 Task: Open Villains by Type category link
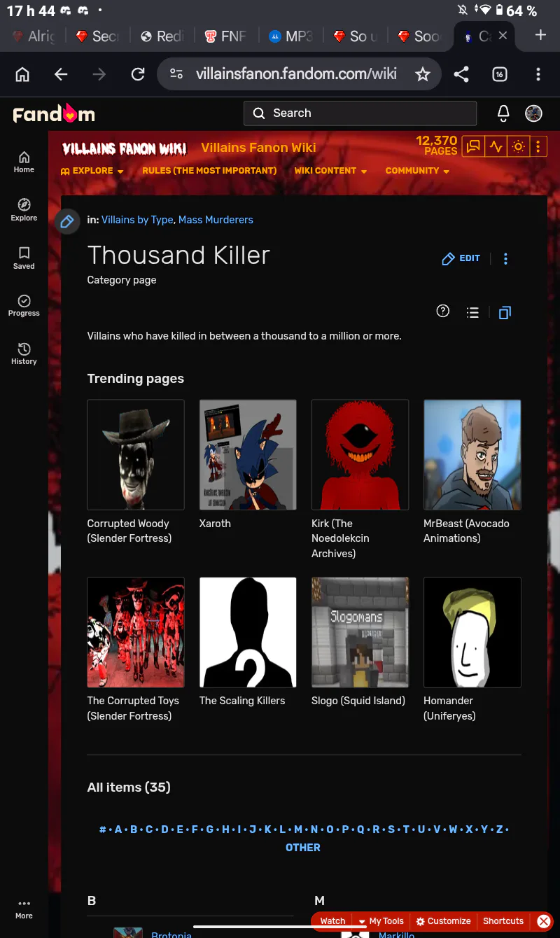click(137, 220)
